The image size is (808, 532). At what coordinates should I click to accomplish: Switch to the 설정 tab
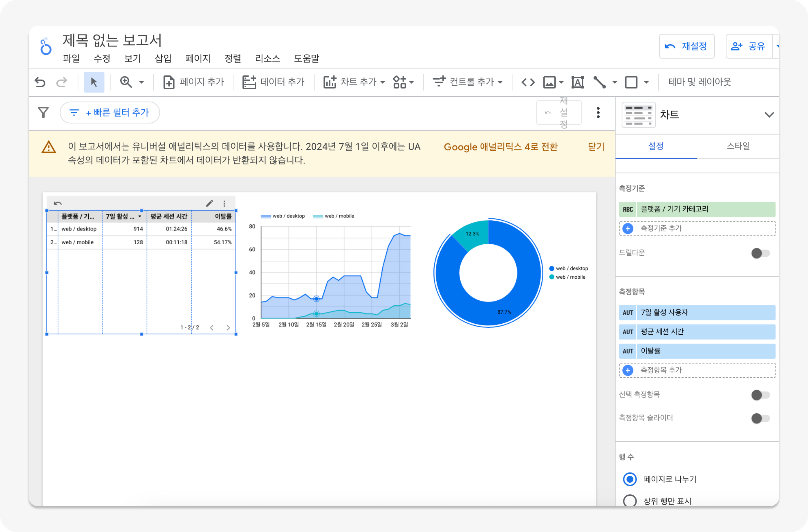click(656, 146)
